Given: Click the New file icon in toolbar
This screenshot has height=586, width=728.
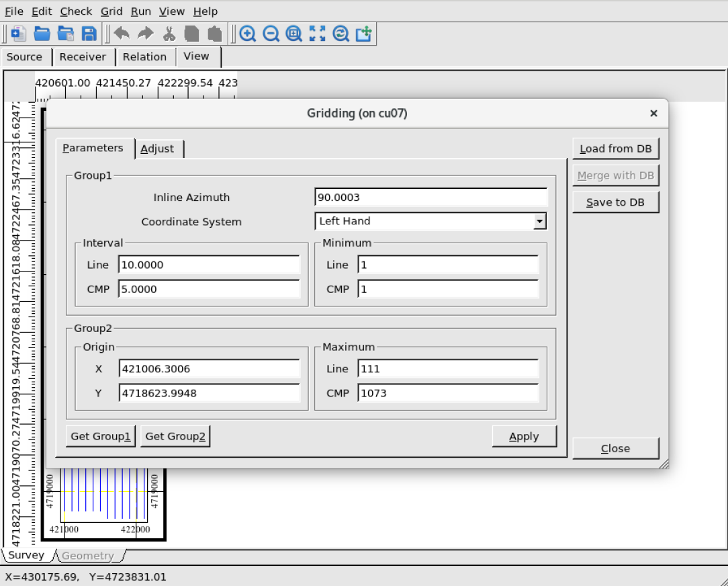Looking at the screenshot, I should click(x=19, y=34).
